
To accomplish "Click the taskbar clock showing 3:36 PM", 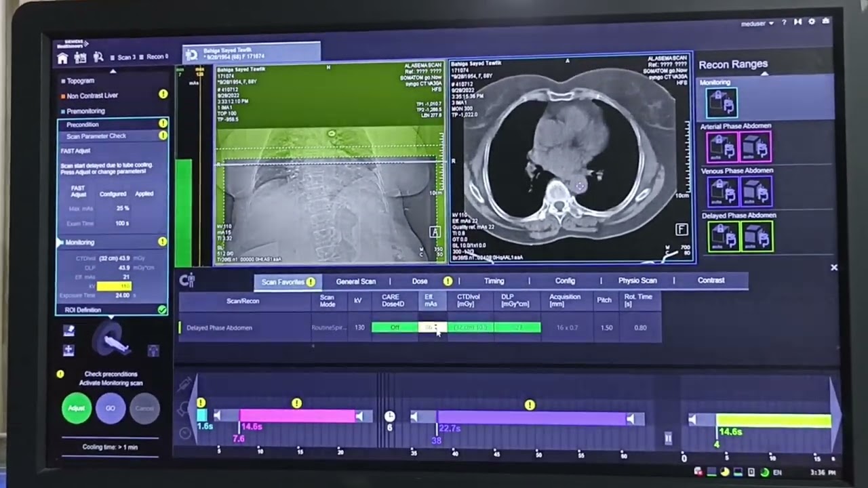I will click(823, 472).
